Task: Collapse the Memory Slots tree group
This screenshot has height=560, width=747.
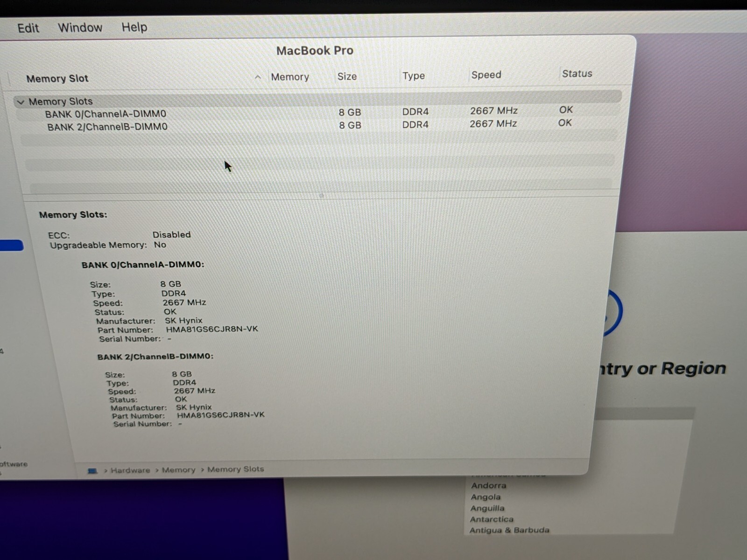Action: click(20, 102)
